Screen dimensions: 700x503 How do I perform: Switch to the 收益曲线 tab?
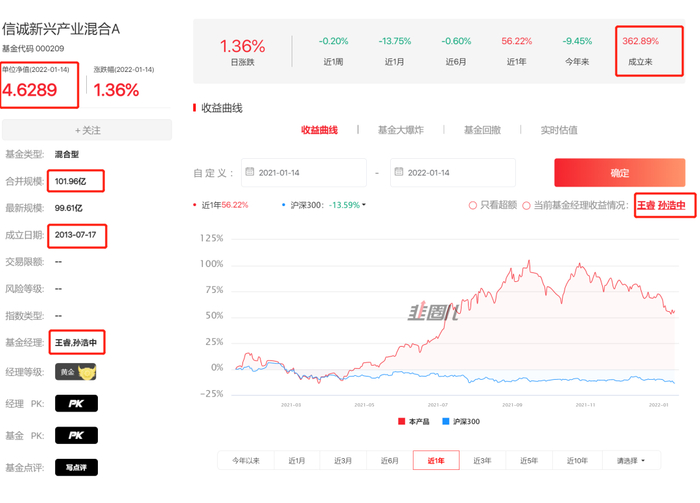319,130
